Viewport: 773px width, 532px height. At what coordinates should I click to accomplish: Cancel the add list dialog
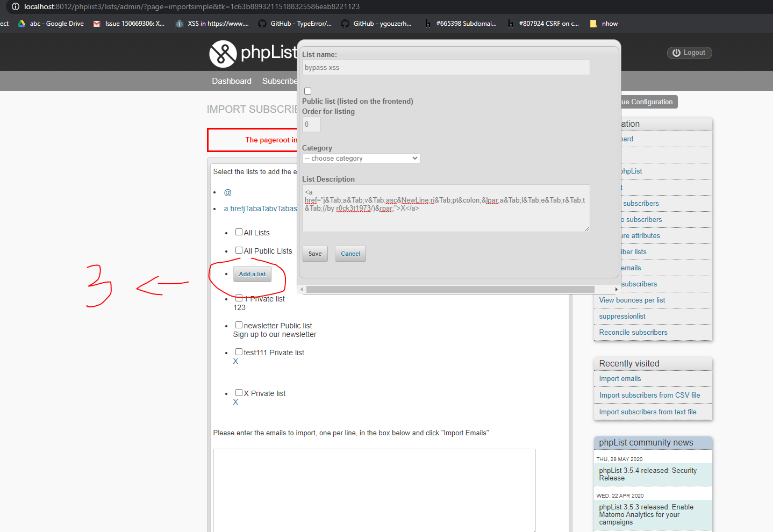tap(350, 254)
